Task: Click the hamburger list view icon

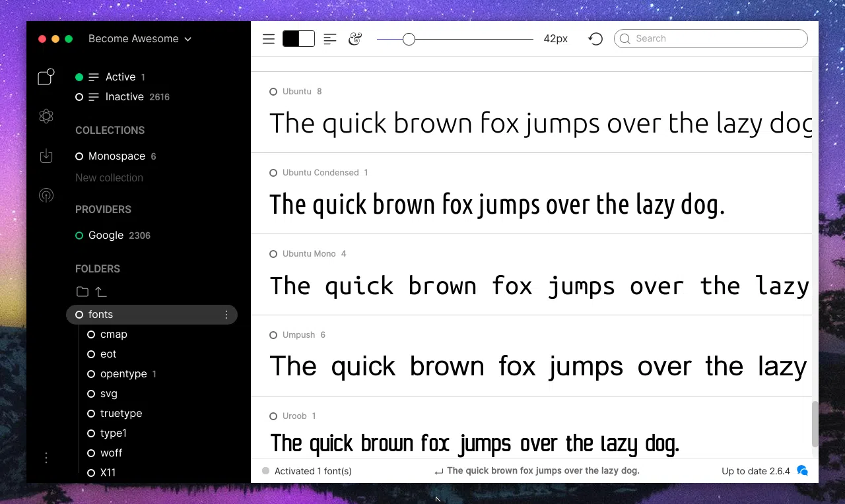Action: [x=268, y=39]
